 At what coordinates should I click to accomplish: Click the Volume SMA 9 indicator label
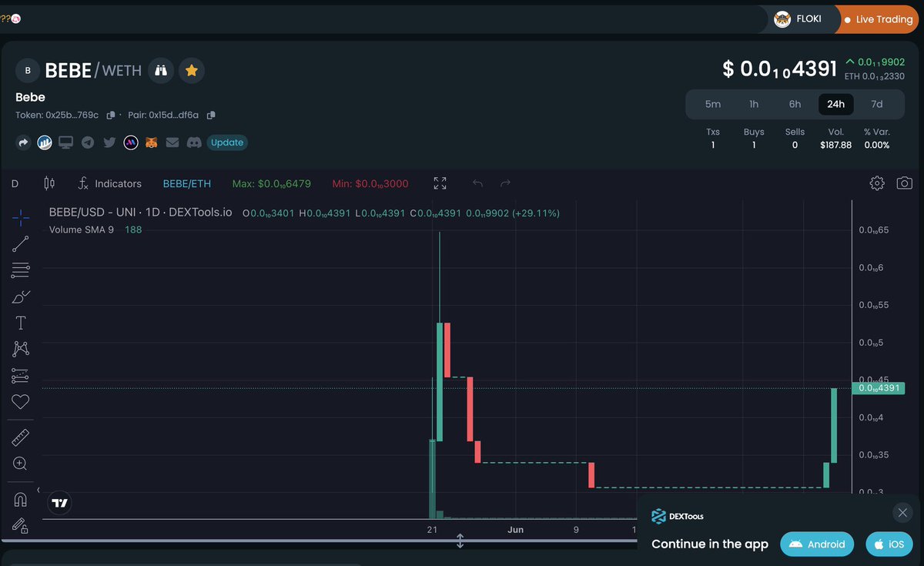(x=81, y=229)
